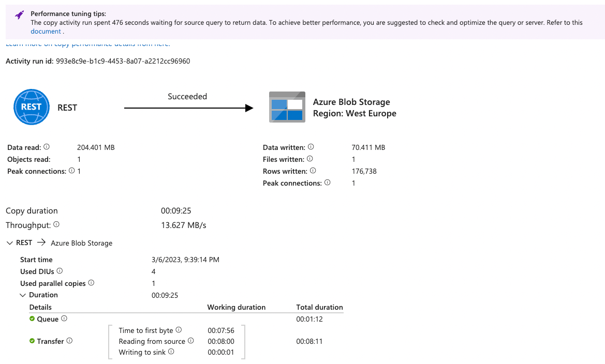Show info for Used parallel copies
The image size is (605, 364).
click(91, 283)
